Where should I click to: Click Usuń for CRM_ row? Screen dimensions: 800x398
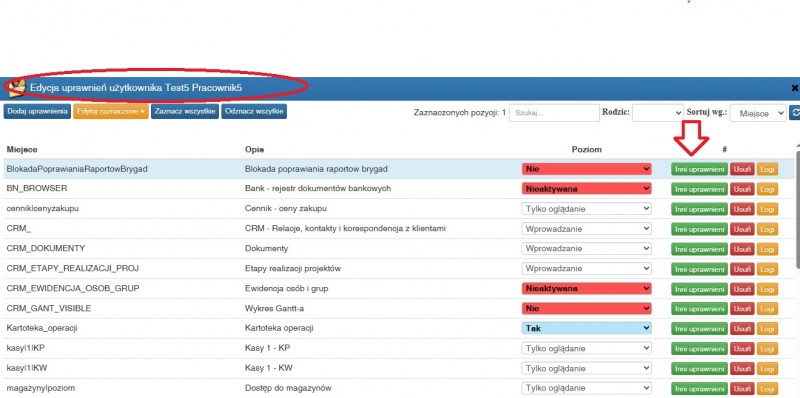pos(742,229)
